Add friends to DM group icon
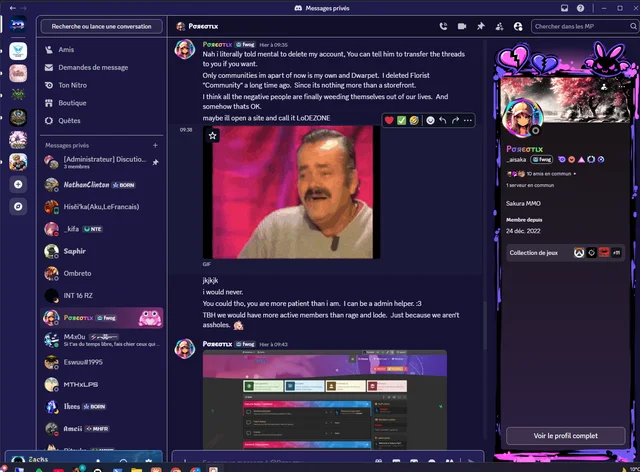Image resolution: width=640 pixels, height=472 pixels. 499,27
